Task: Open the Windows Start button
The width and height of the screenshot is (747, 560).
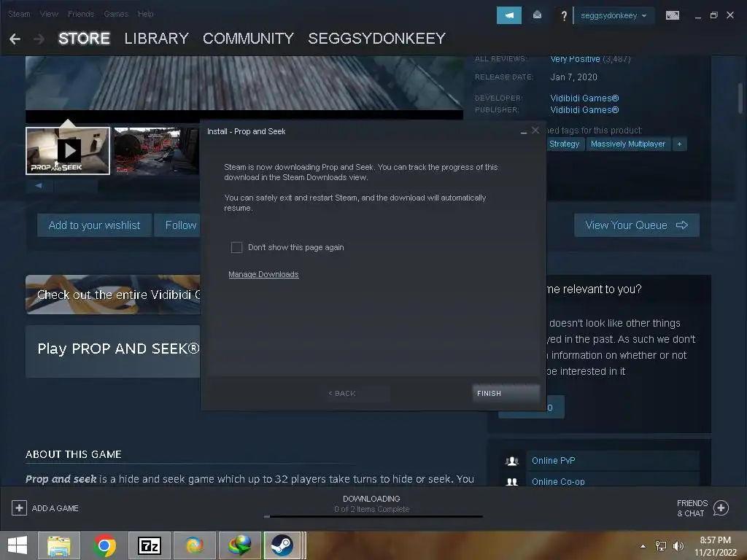Action: (18, 545)
